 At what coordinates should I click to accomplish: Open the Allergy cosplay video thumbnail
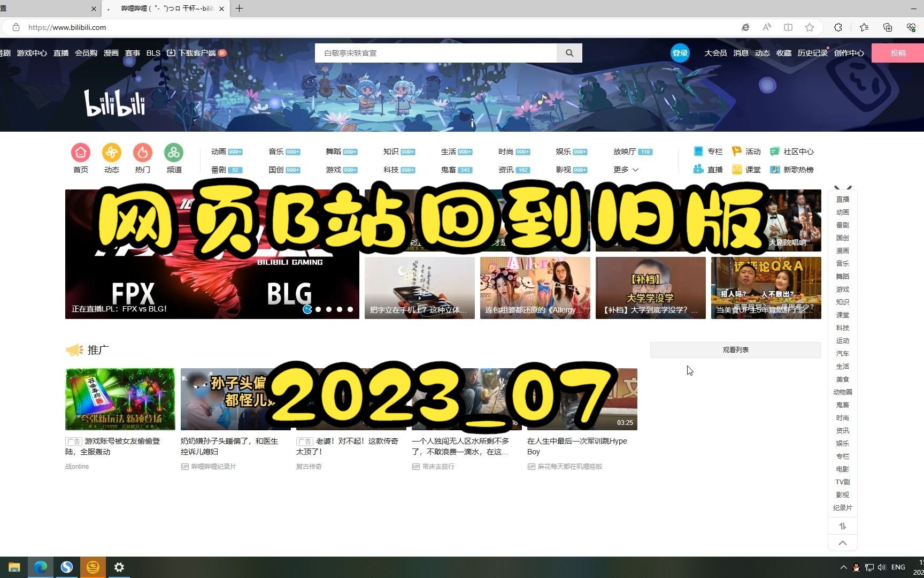[x=535, y=288]
